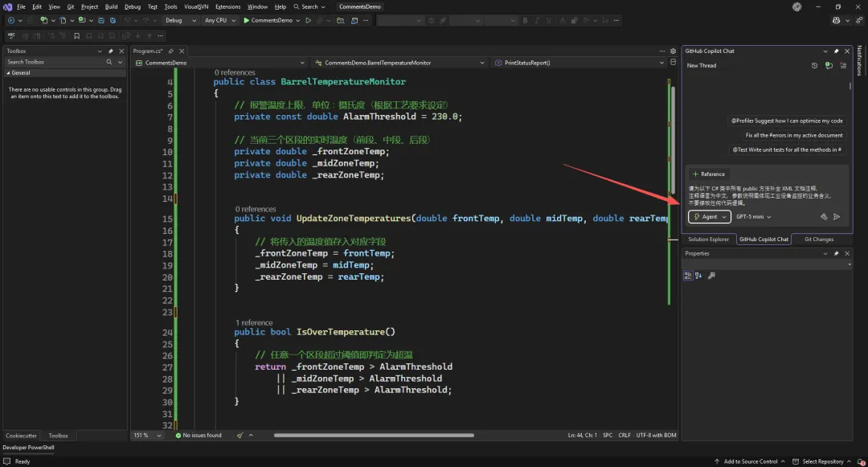Open the File menu
The width and height of the screenshot is (868, 467).
point(21,6)
